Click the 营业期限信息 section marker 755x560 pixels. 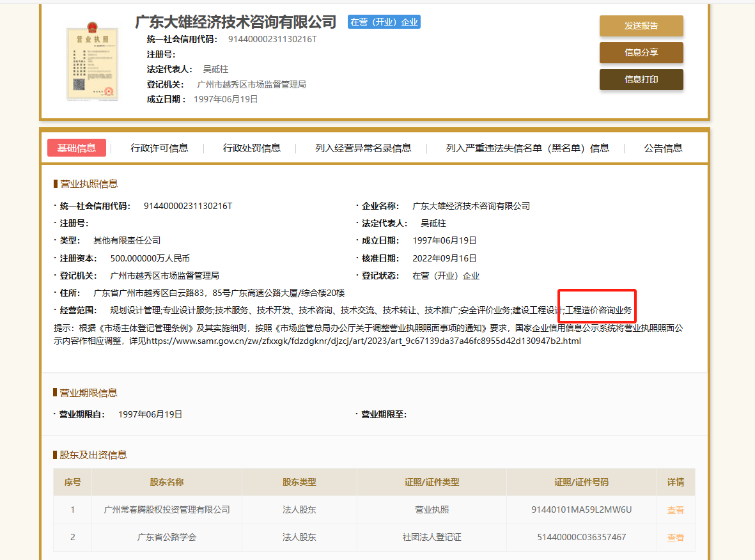click(56, 393)
